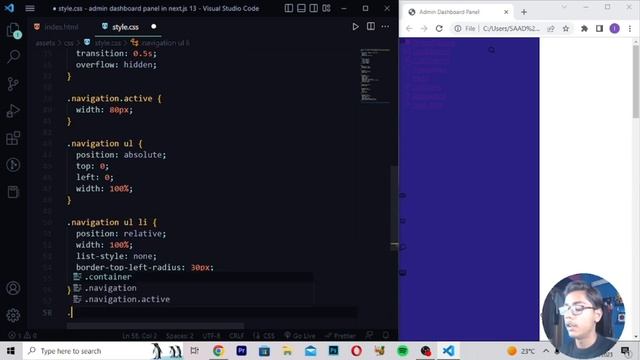
Task: Click the Chrome address bar URL
Action: pos(511,29)
